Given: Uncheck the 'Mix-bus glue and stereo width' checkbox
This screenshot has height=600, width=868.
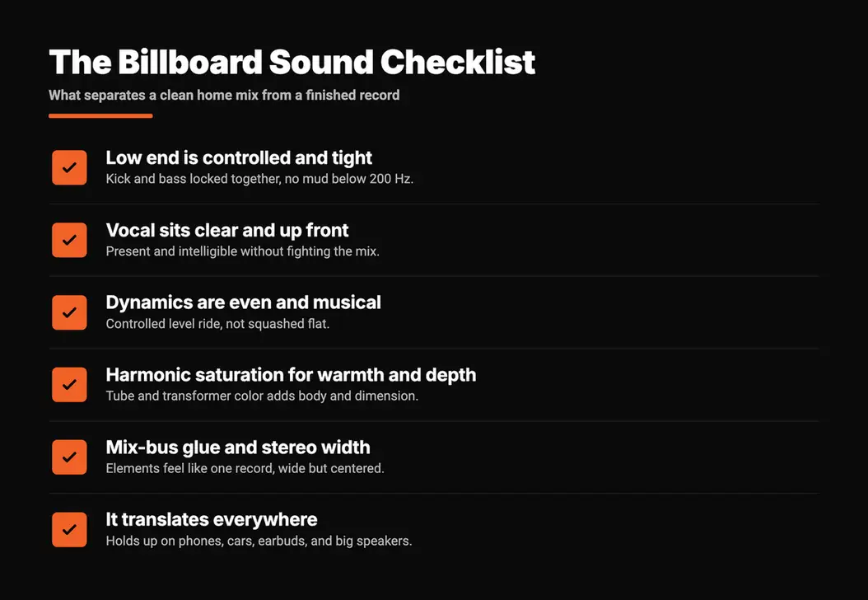Looking at the screenshot, I should [x=69, y=457].
